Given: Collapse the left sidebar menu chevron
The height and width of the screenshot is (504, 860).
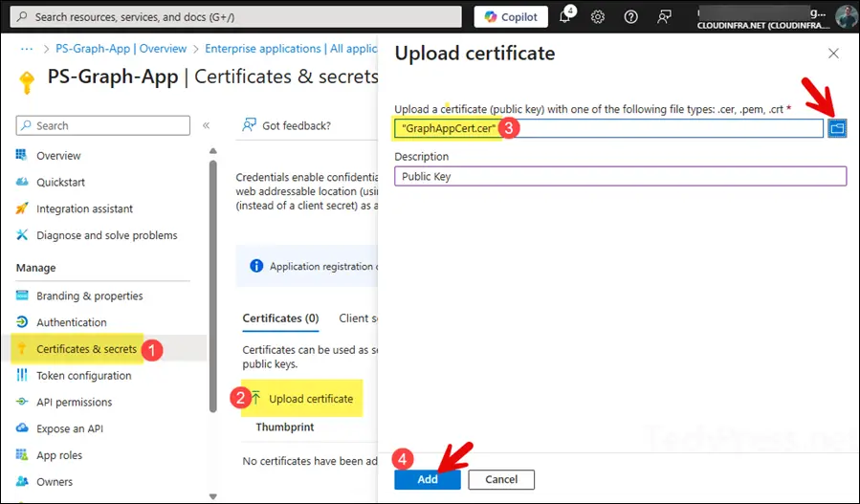Looking at the screenshot, I should (x=206, y=125).
